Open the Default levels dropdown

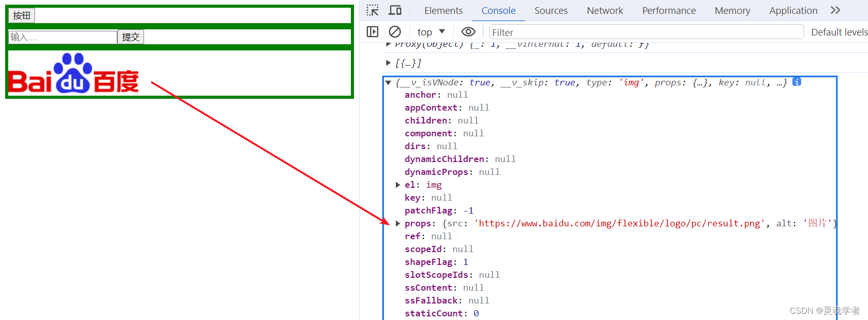click(x=839, y=32)
